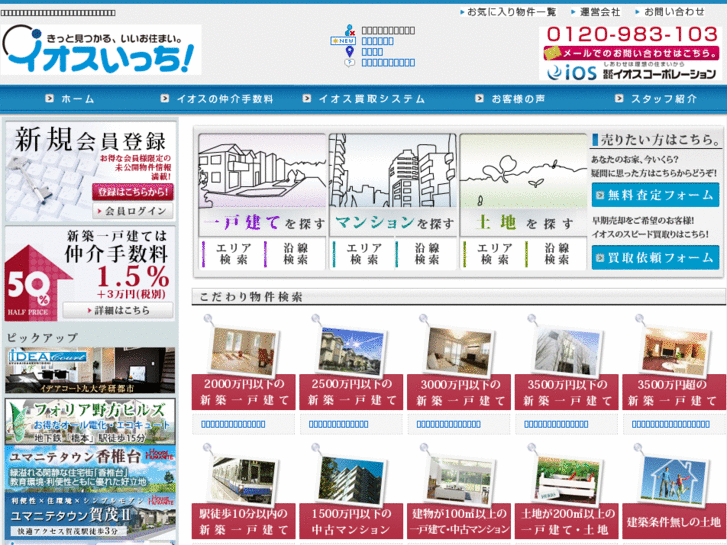Click blue link under 3500万円超 card
Image resolution: width=727 pixels, height=545 pixels.
click(670, 424)
